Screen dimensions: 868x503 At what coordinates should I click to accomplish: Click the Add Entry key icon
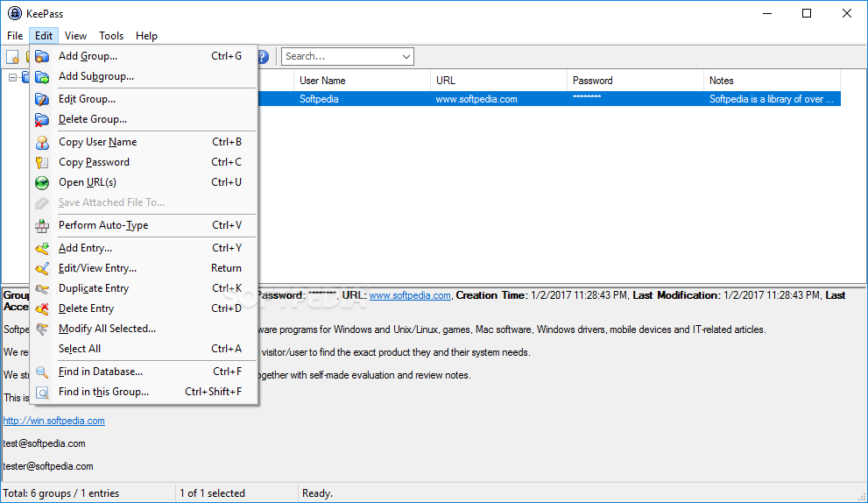(42, 248)
